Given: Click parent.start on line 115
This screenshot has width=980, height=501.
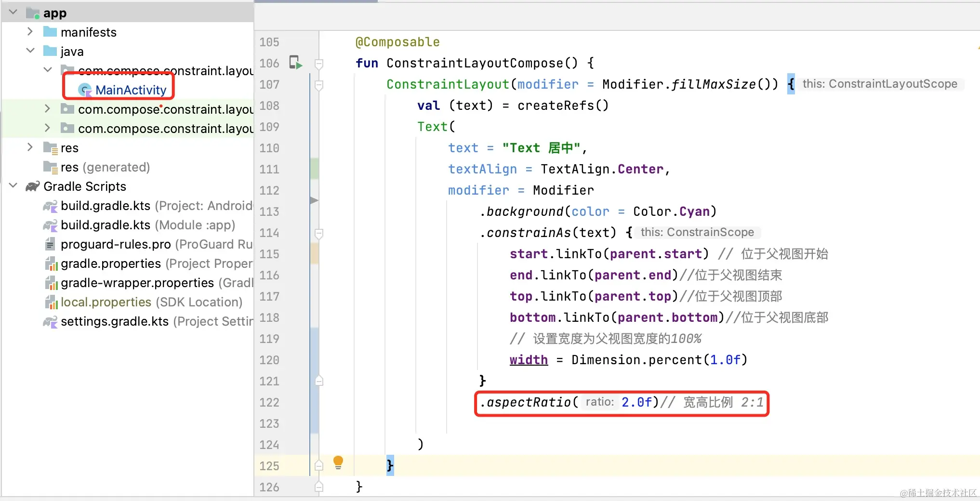Looking at the screenshot, I should tap(656, 254).
